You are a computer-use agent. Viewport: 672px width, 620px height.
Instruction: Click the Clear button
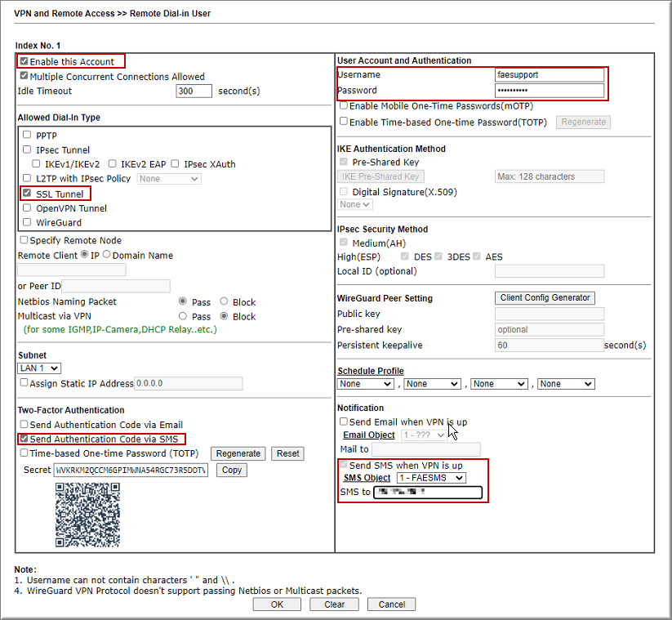pos(334,604)
